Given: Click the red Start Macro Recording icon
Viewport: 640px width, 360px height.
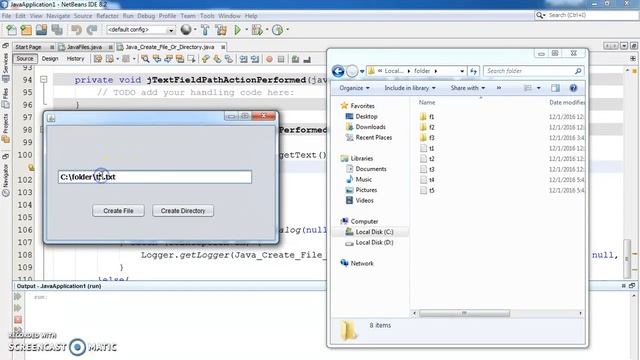Looking at the screenshot, I should click(x=269, y=59).
